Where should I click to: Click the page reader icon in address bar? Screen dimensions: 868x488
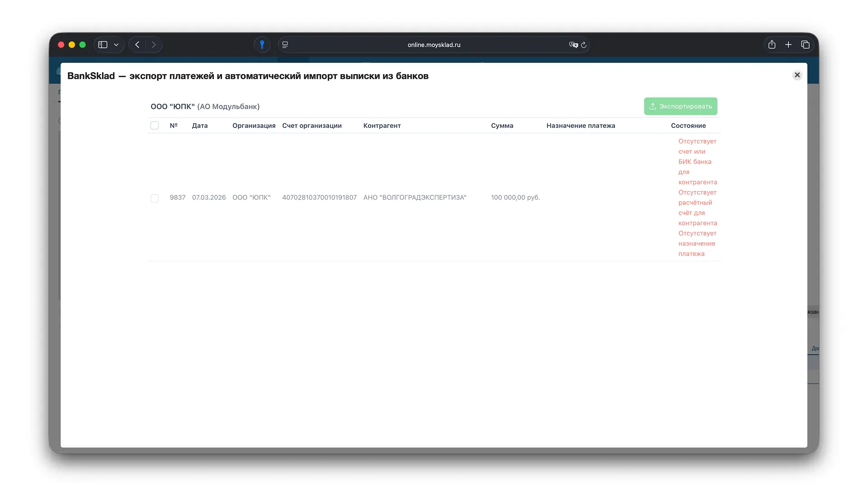(285, 45)
